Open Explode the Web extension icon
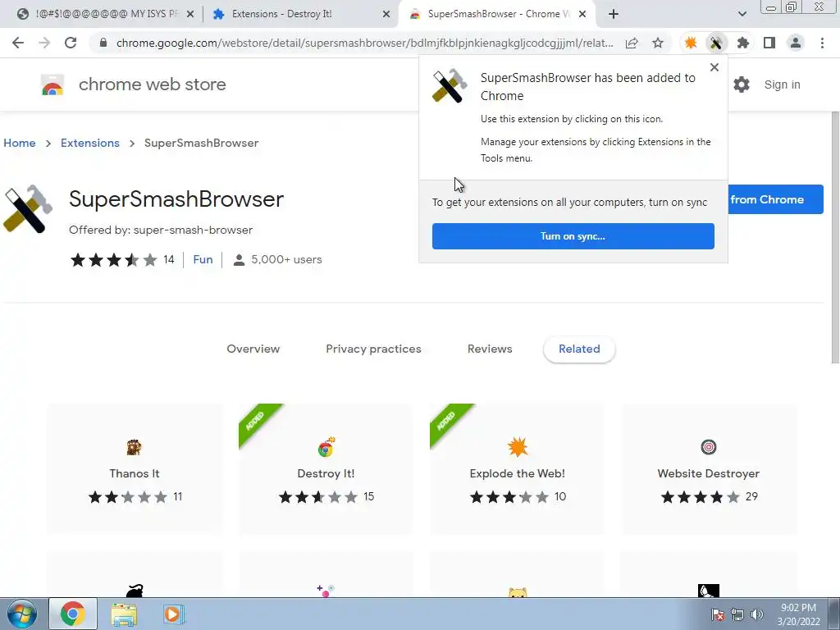This screenshot has height=630, width=840. pyautogui.click(x=691, y=43)
